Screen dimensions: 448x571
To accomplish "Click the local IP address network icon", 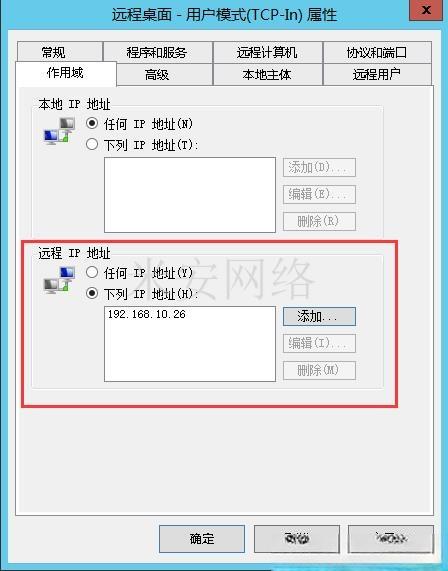I will [59, 131].
